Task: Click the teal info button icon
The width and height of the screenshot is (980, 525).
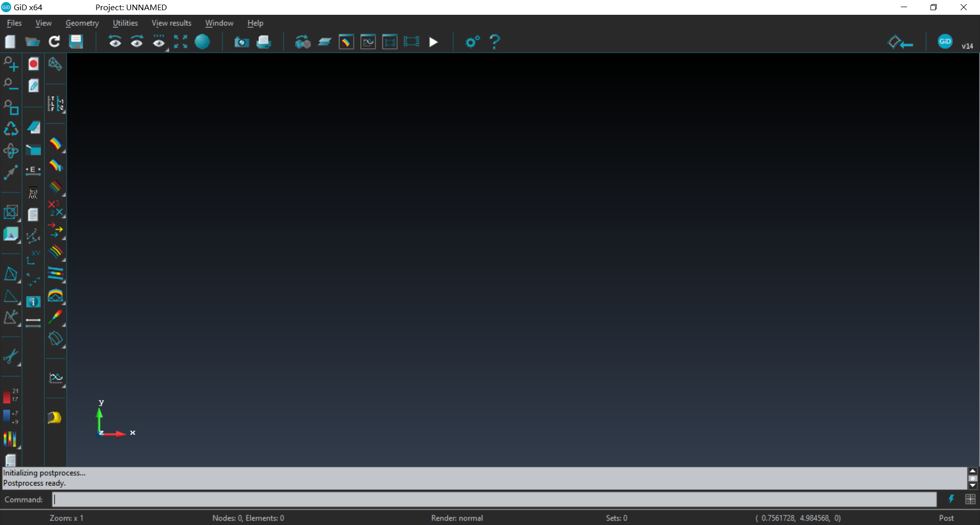Action: 33,302
